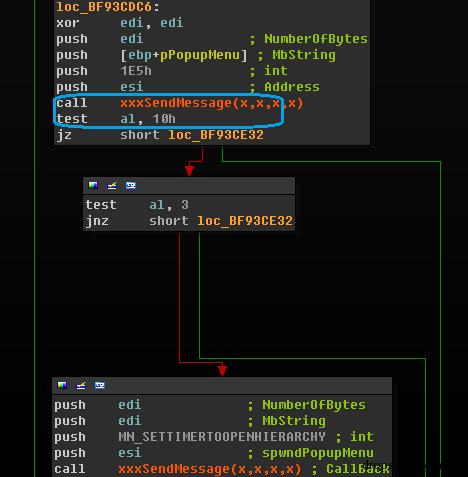
Task: Click the group nodes icon in the test al, 3 block
Action: coord(130,185)
